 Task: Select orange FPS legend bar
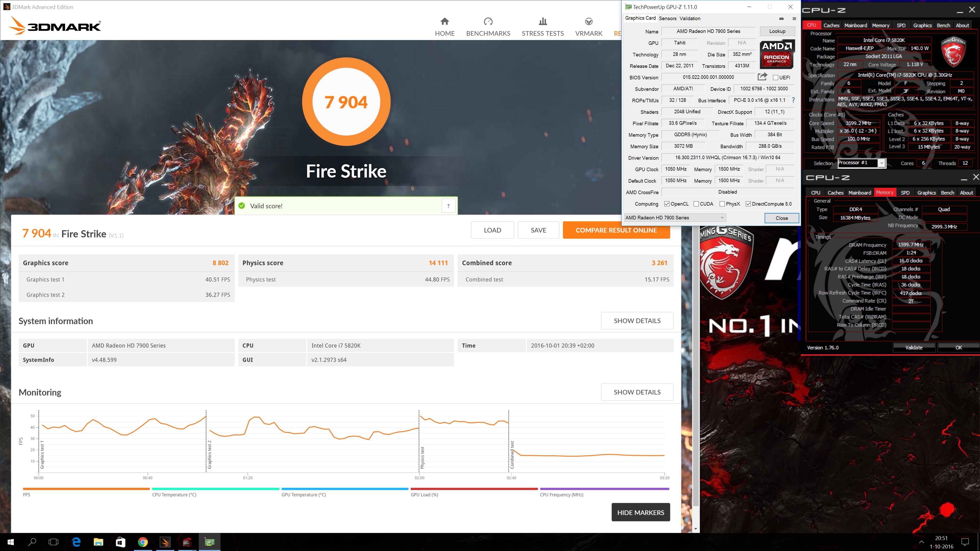[86, 489]
